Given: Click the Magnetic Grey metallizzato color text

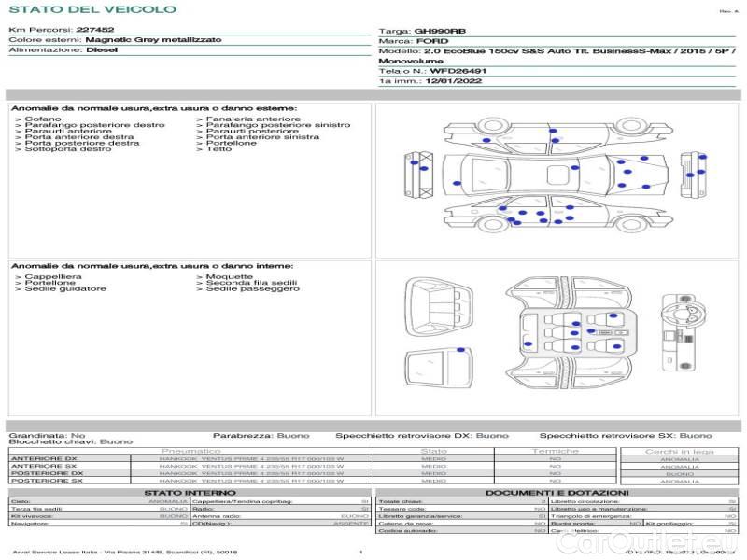Looking at the screenshot, I should coord(153,40).
